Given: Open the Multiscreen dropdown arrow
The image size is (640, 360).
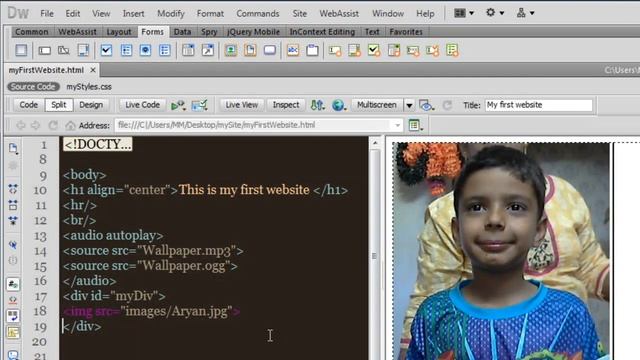Looking at the screenshot, I should [x=409, y=105].
